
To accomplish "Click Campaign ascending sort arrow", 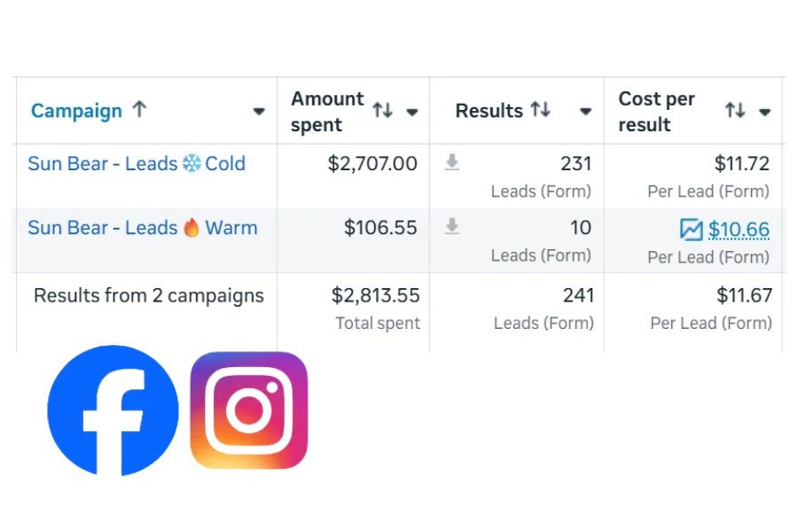I will click(139, 110).
